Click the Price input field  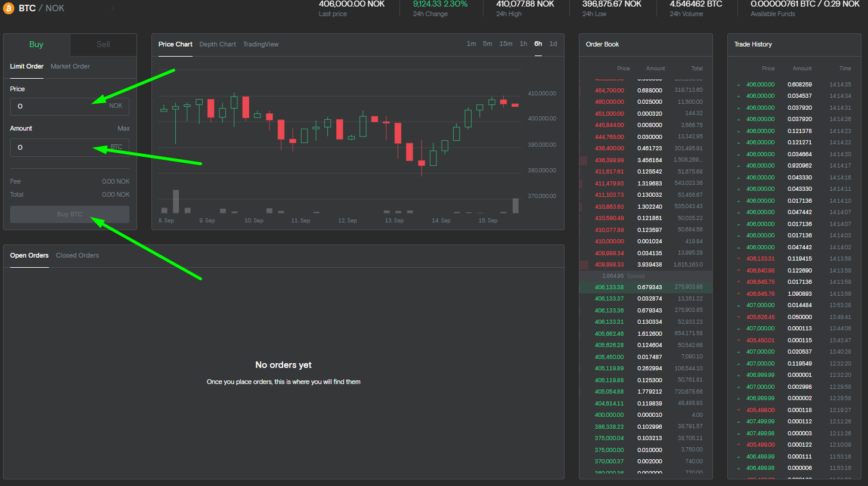tap(60, 106)
